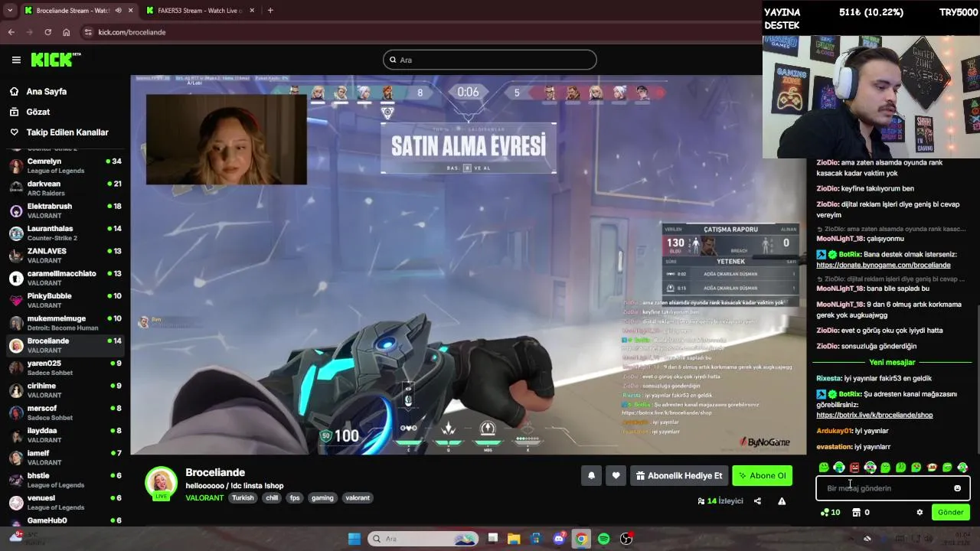
Task: Click the Abonelik Hediye Et button
Action: tap(679, 475)
